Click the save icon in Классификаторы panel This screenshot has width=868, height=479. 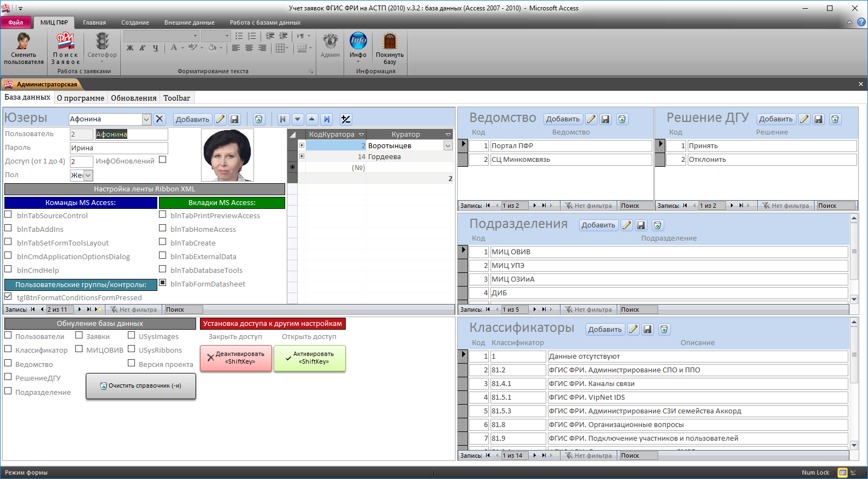(x=647, y=329)
